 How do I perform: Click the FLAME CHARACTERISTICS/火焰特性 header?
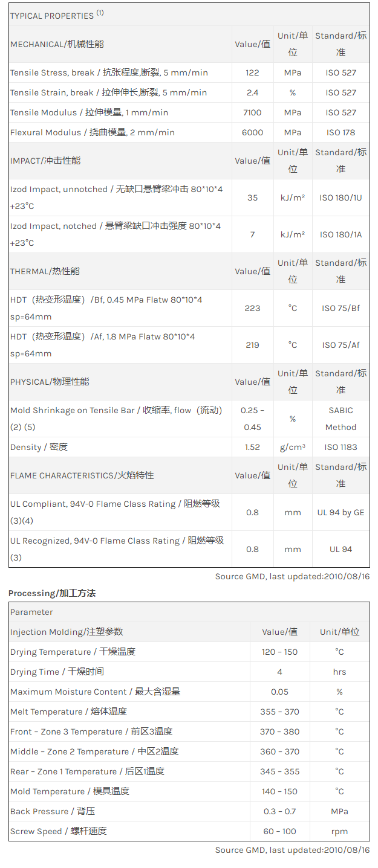(82, 475)
